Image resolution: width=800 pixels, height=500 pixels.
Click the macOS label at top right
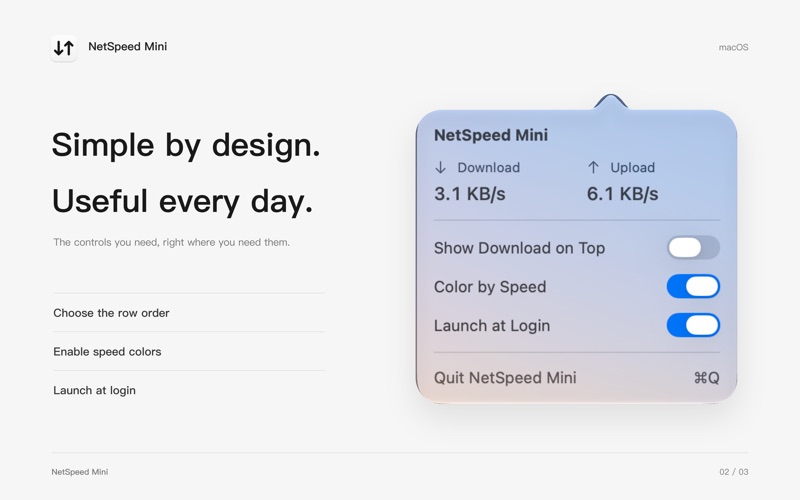click(734, 47)
